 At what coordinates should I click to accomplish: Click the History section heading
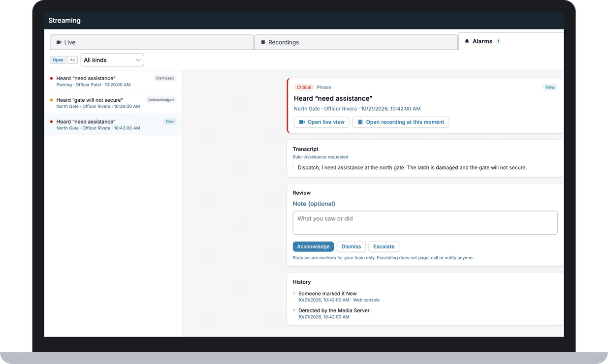(x=302, y=282)
